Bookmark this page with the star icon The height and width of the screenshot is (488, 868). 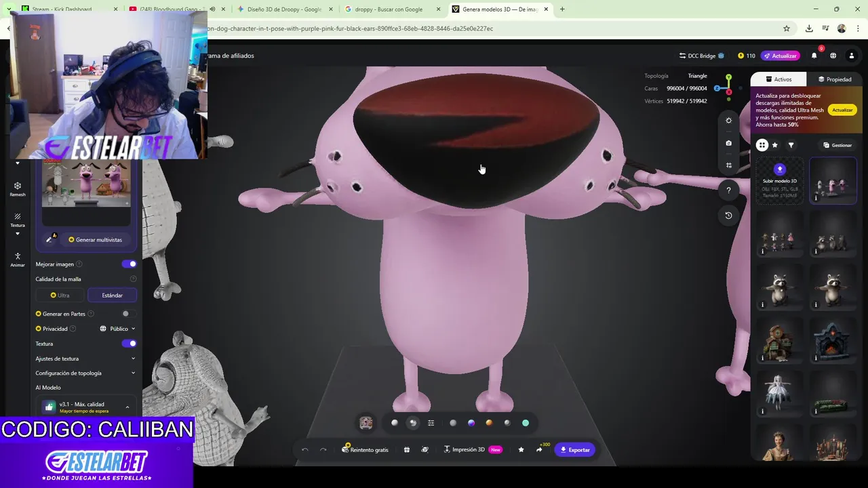point(787,28)
